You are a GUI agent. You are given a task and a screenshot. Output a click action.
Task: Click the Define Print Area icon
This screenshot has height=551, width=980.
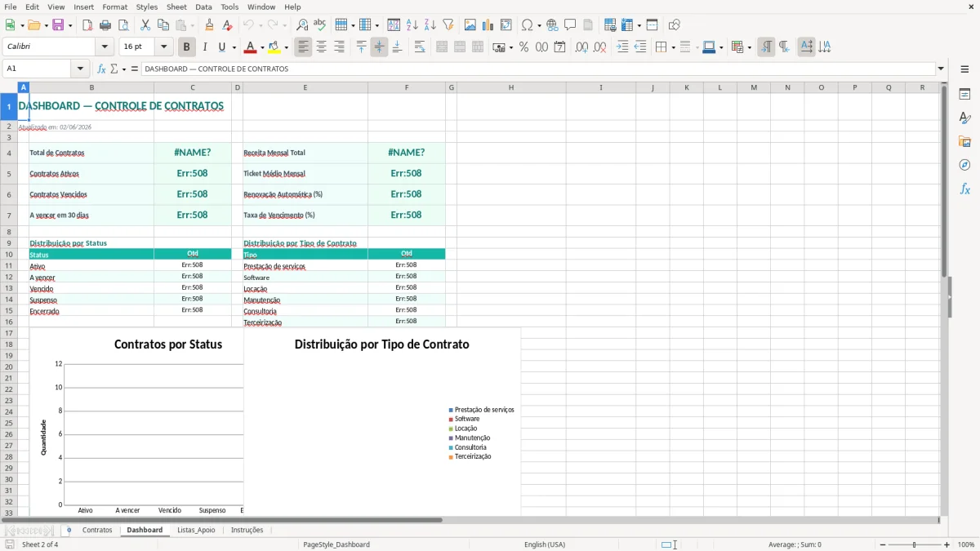(x=610, y=25)
